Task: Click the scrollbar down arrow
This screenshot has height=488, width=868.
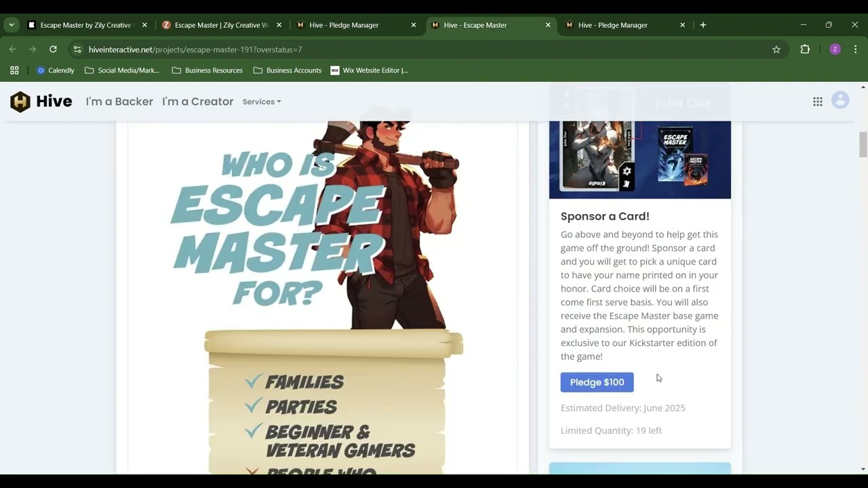Action: 863,469
